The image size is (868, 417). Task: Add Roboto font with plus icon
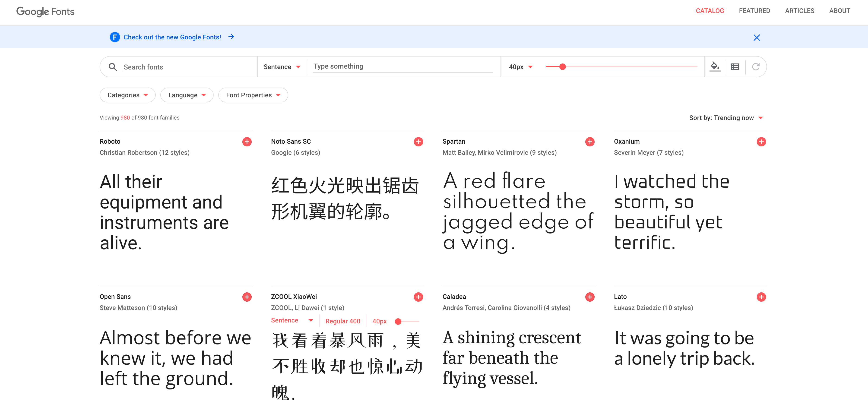tap(247, 142)
